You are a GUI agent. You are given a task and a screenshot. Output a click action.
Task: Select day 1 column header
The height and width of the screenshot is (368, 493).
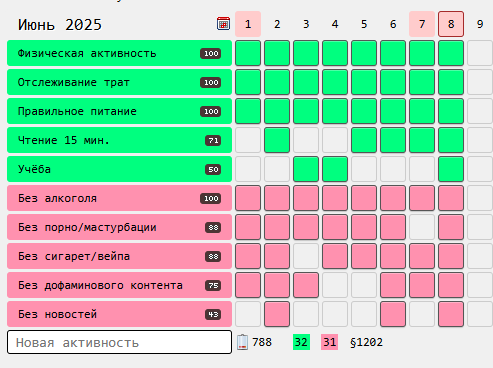click(248, 24)
